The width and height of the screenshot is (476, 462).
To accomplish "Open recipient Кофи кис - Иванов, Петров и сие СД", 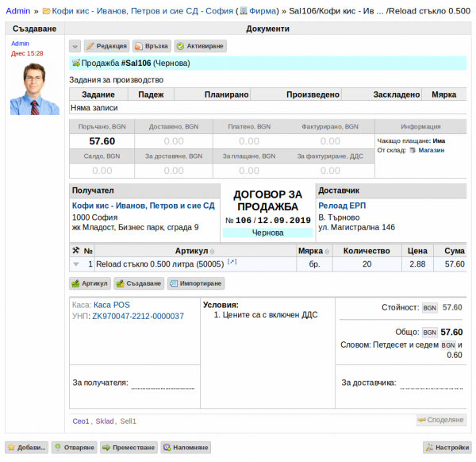I will click(144, 206).
